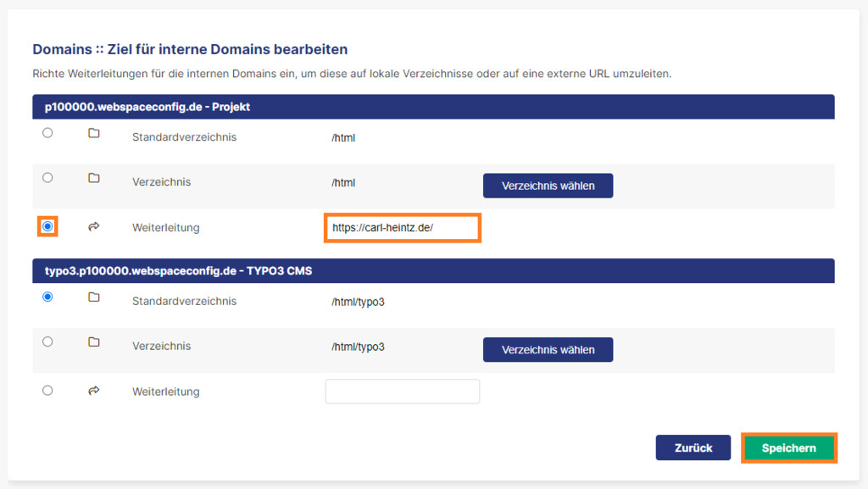Screen dimensions: 868x489
Task: Click folder icon beside typo3 Standardverzeichnis
Action: (94, 297)
